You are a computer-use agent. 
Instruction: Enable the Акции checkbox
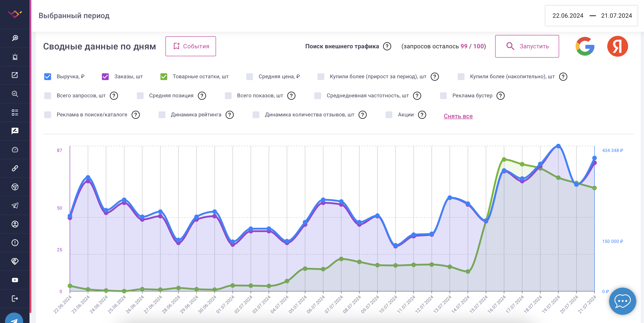pos(389,115)
